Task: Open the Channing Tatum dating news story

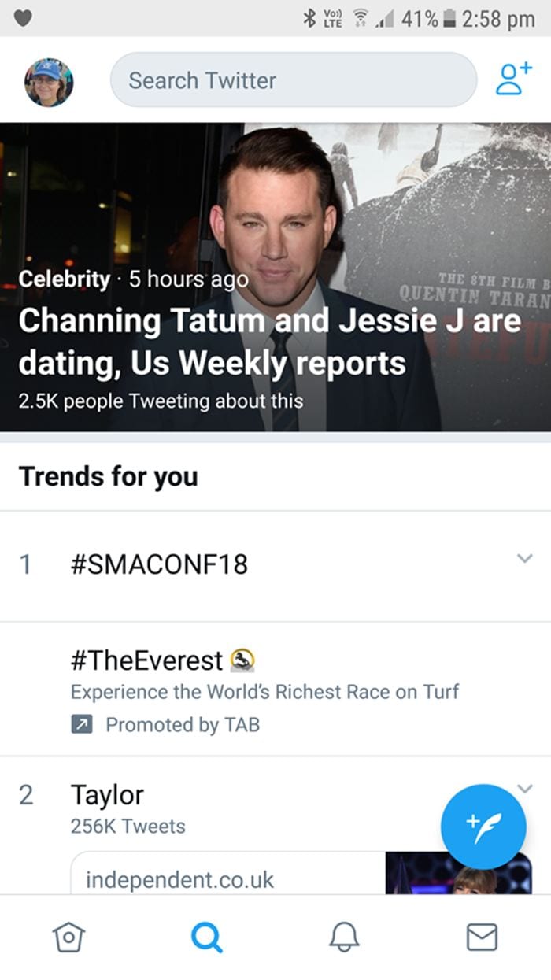Action: tap(272, 338)
